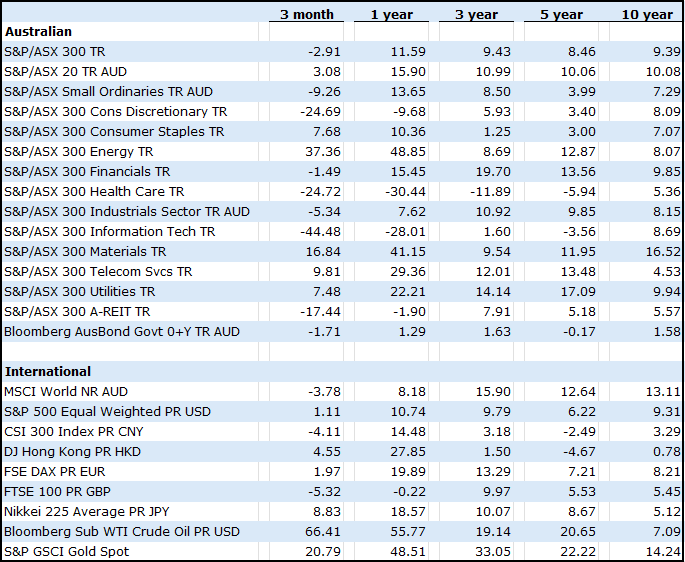Click the Information Tech 5 year value -3.56
This screenshot has width=685, height=562.
580,232
